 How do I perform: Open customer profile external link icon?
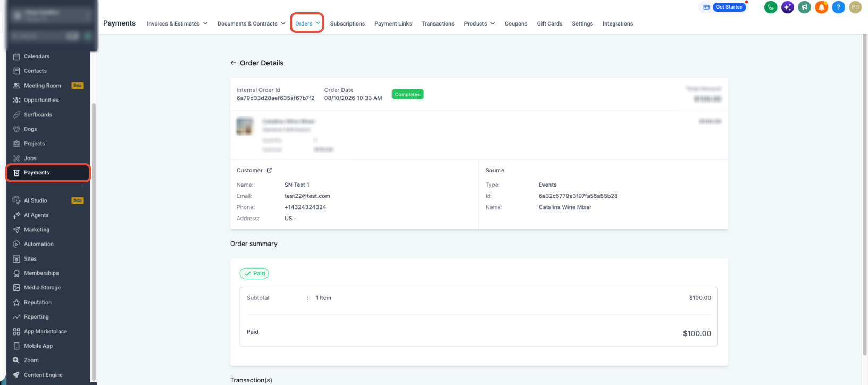point(269,170)
